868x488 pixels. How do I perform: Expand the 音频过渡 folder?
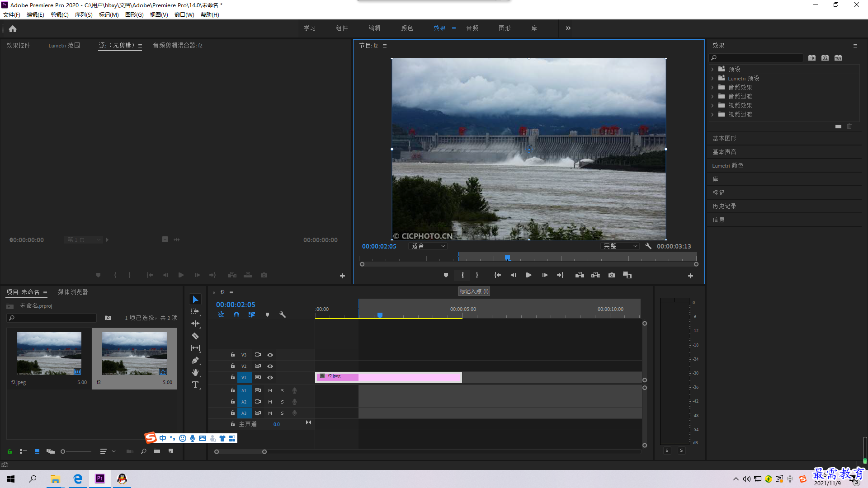[x=712, y=96]
